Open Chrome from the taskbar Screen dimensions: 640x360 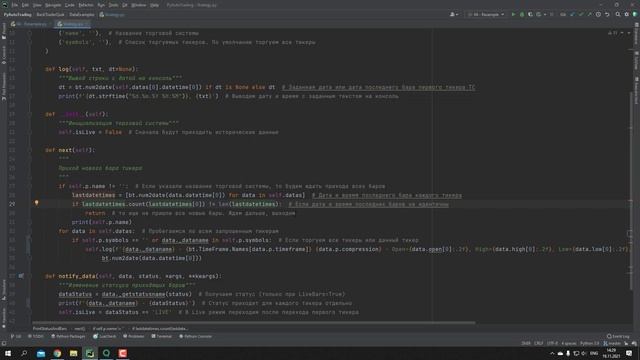pos(57,353)
